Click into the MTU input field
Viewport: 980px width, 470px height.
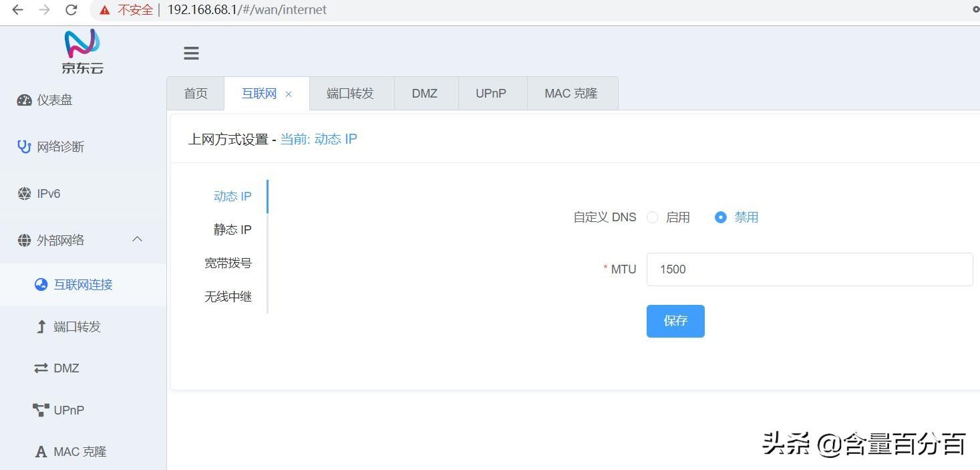[810, 269]
